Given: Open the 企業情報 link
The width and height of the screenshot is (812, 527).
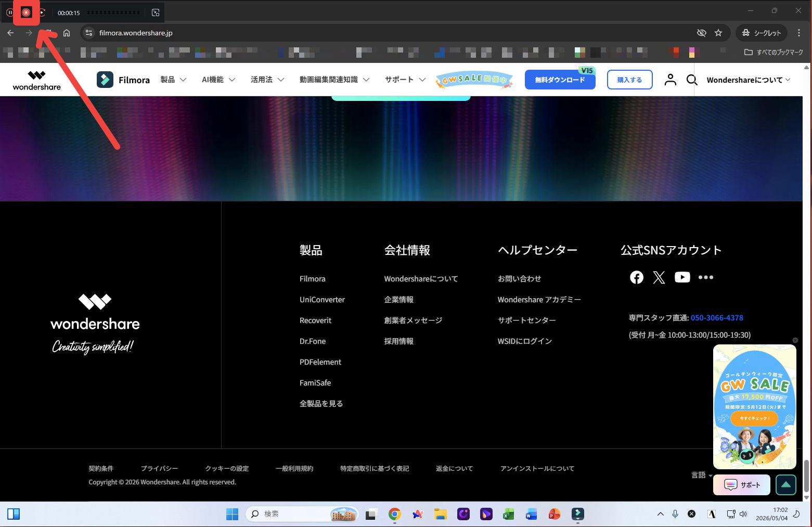Looking at the screenshot, I should coord(399,300).
